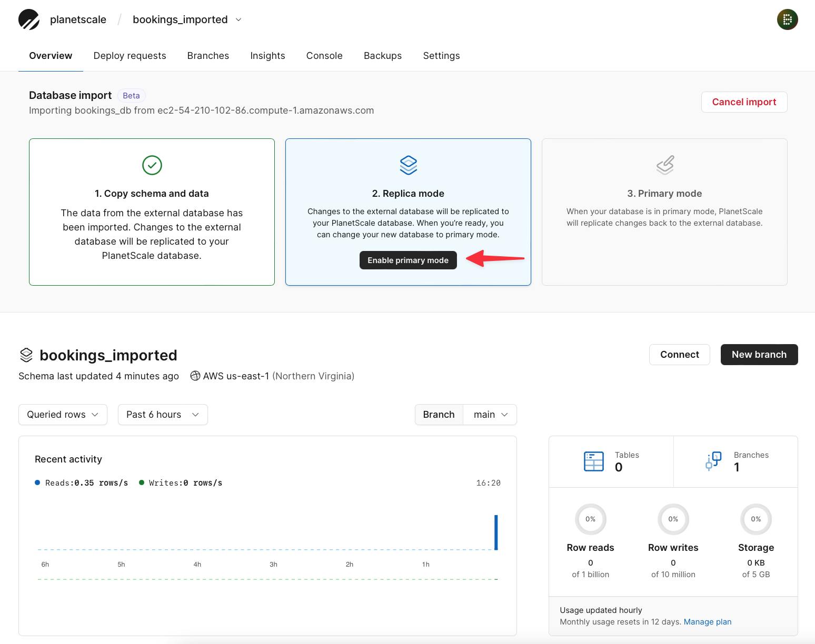Click the Cancel import button
815x644 pixels.
tap(744, 102)
